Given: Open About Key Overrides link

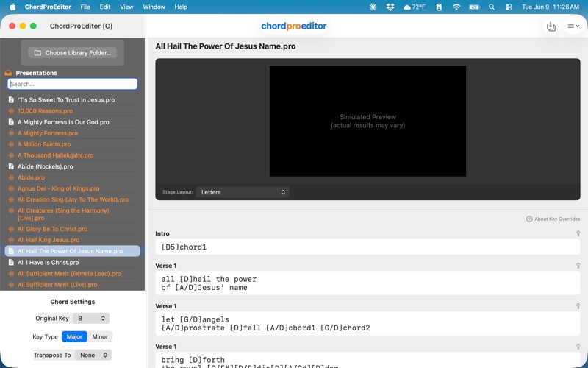Looking at the screenshot, I should (x=557, y=219).
